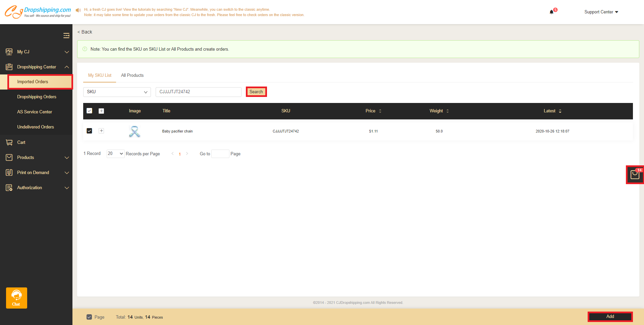
Task: Open the records per page dropdown
Action: click(115, 154)
